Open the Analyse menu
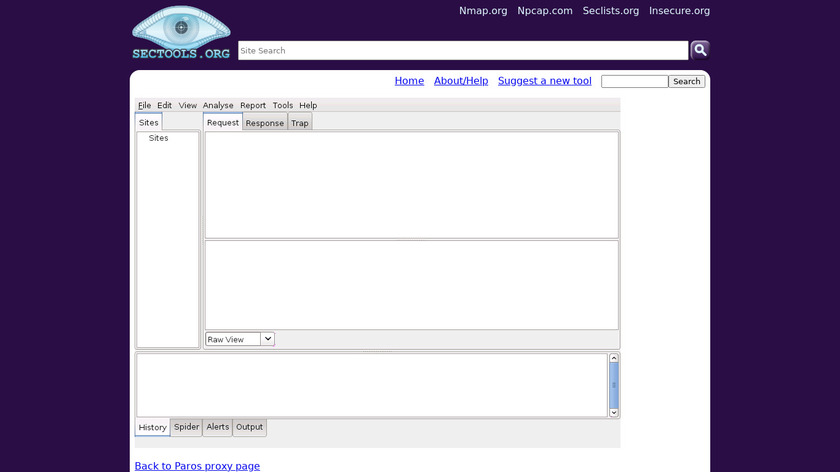 coord(218,106)
